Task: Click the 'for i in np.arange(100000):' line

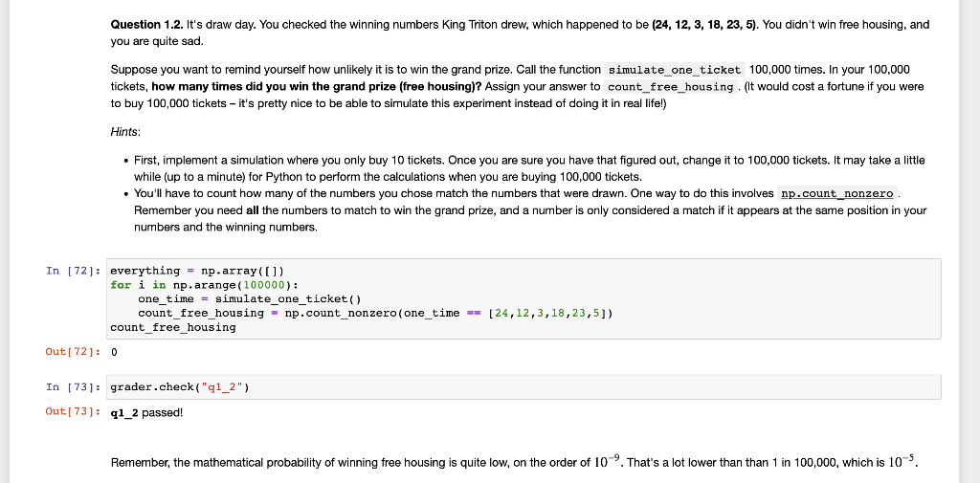Action: click(x=204, y=285)
